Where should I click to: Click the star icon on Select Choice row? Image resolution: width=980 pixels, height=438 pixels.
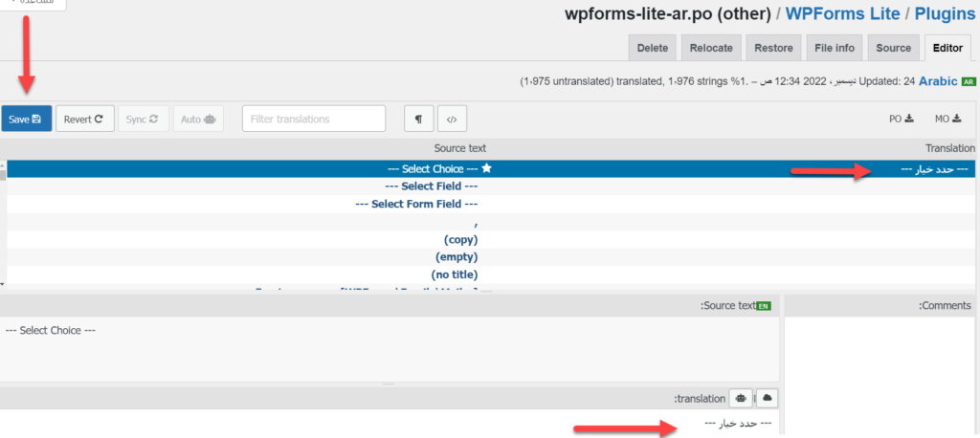point(487,168)
